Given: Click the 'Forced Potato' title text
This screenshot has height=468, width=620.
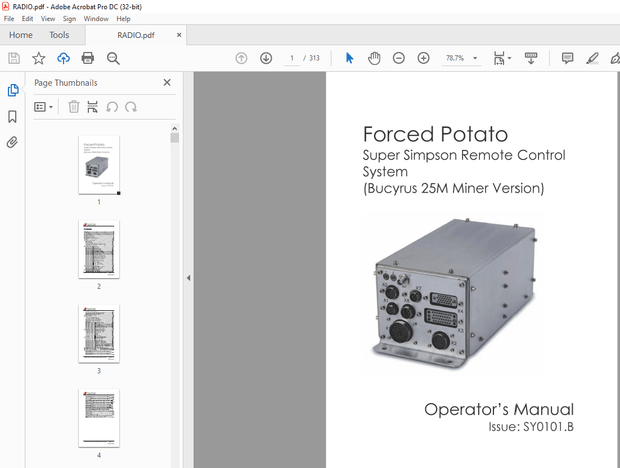Looking at the screenshot, I should [435, 134].
